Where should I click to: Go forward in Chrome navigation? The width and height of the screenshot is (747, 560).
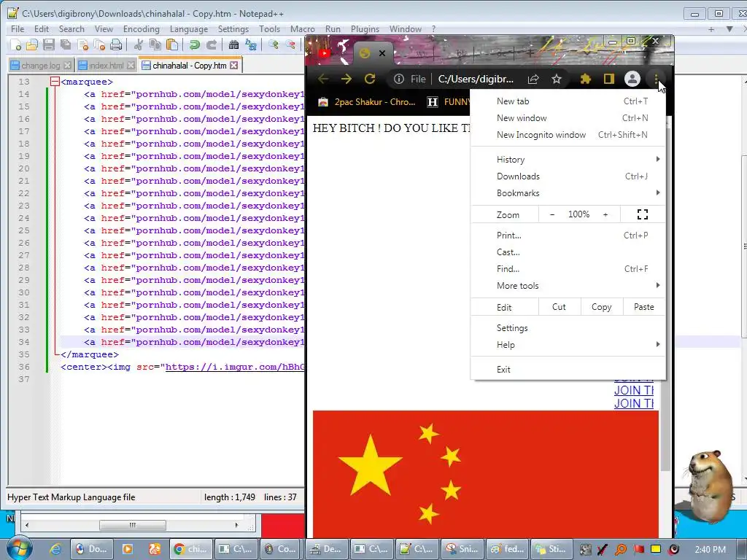click(347, 79)
